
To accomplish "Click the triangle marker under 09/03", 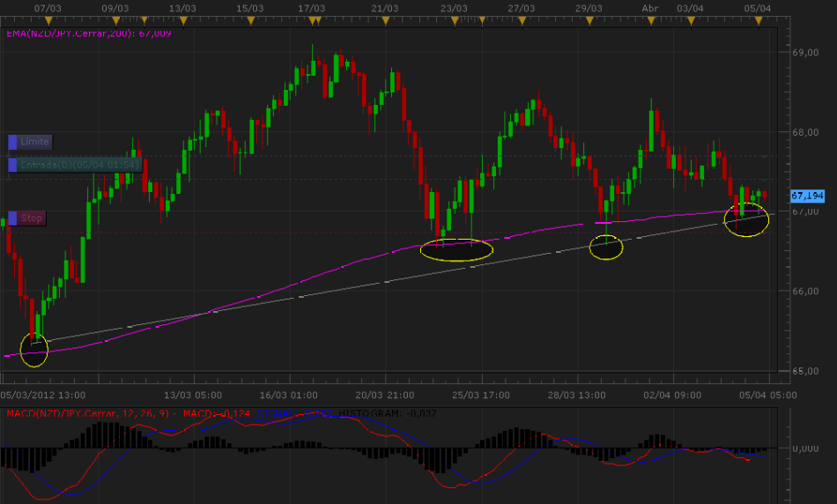I will [115, 19].
